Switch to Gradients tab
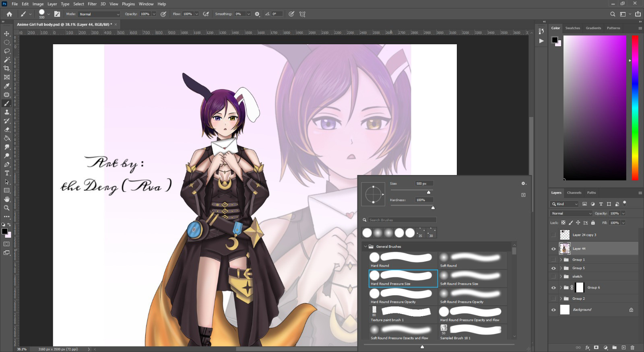 click(593, 28)
